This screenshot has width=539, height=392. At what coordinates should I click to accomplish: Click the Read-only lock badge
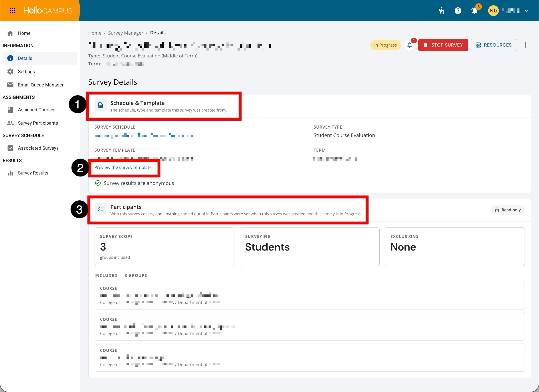click(x=508, y=210)
